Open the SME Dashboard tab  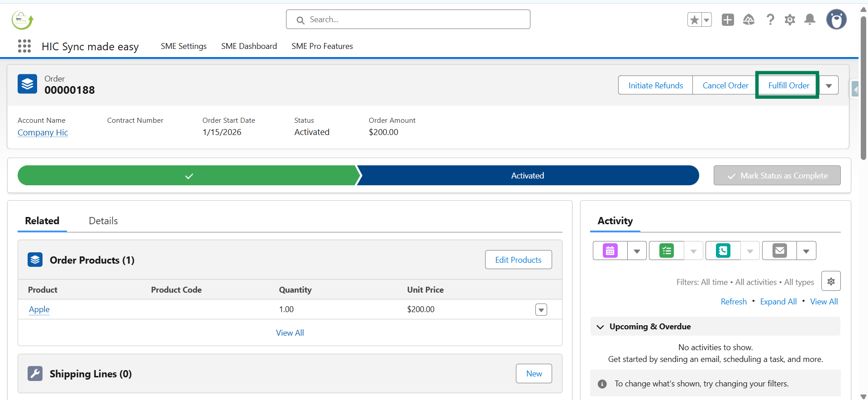click(x=249, y=46)
